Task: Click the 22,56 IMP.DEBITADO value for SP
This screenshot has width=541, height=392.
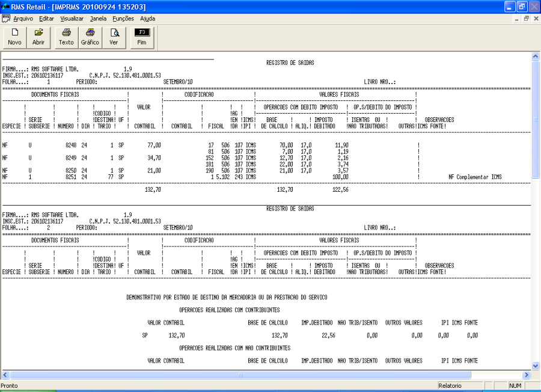Action: tap(328, 335)
